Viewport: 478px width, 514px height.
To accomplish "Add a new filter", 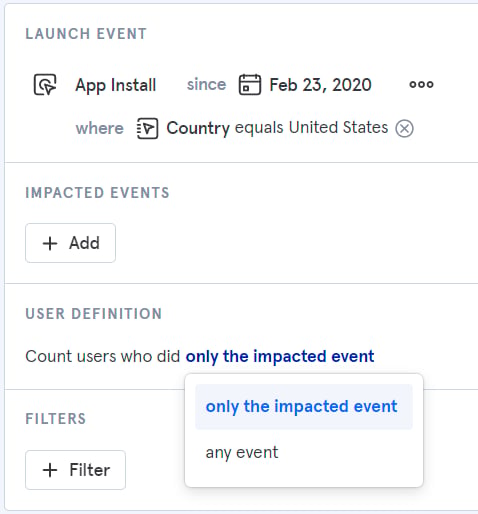I will pyautogui.click(x=76, y=470).
